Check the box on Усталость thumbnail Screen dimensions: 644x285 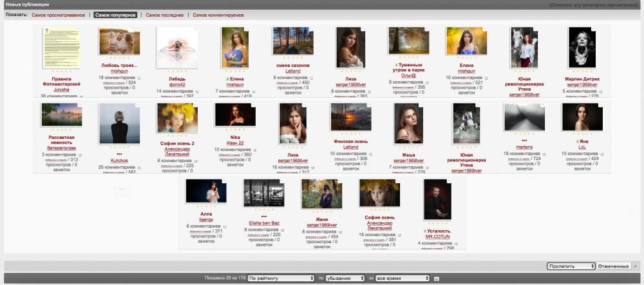(x=449, y=181)
